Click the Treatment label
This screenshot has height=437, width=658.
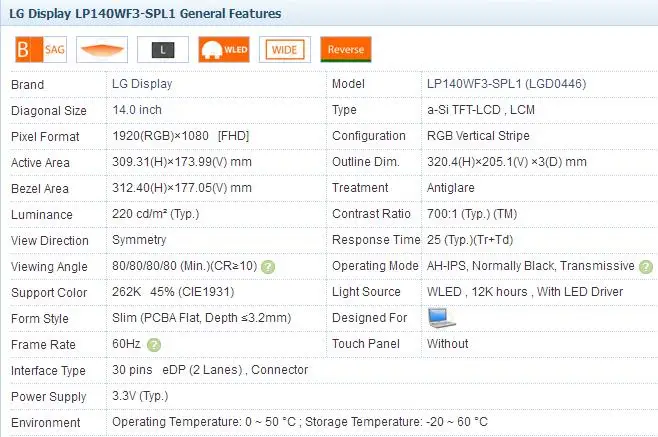pos(360,188)
